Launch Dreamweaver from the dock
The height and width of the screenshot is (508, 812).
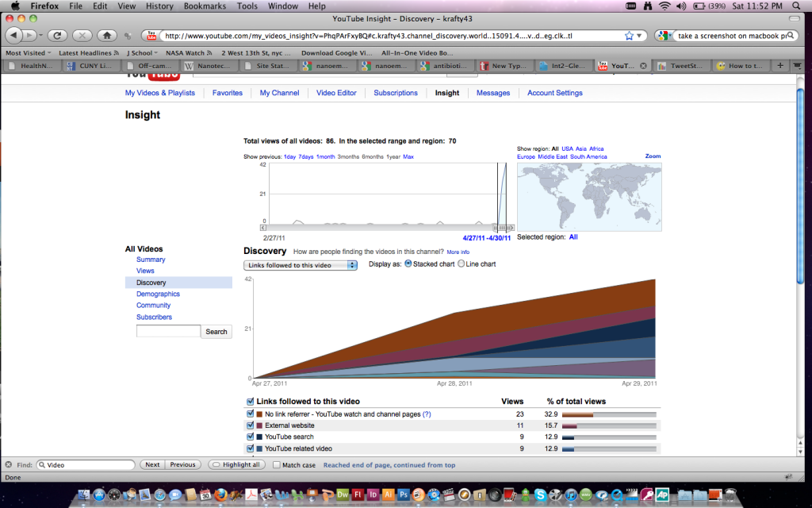tap(343, 495)
